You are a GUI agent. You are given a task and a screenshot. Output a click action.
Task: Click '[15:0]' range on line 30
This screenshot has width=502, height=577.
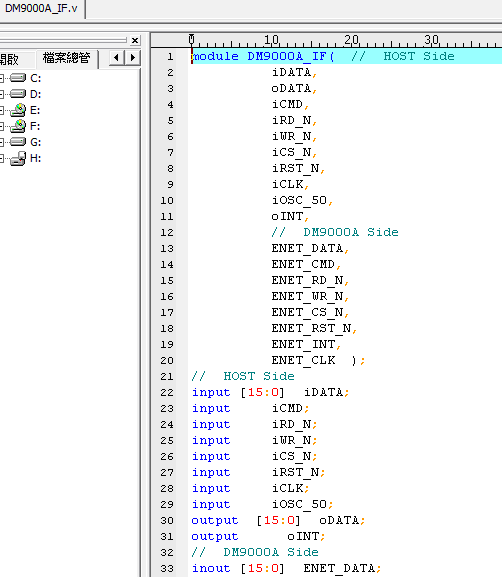(x=279, y=520)
